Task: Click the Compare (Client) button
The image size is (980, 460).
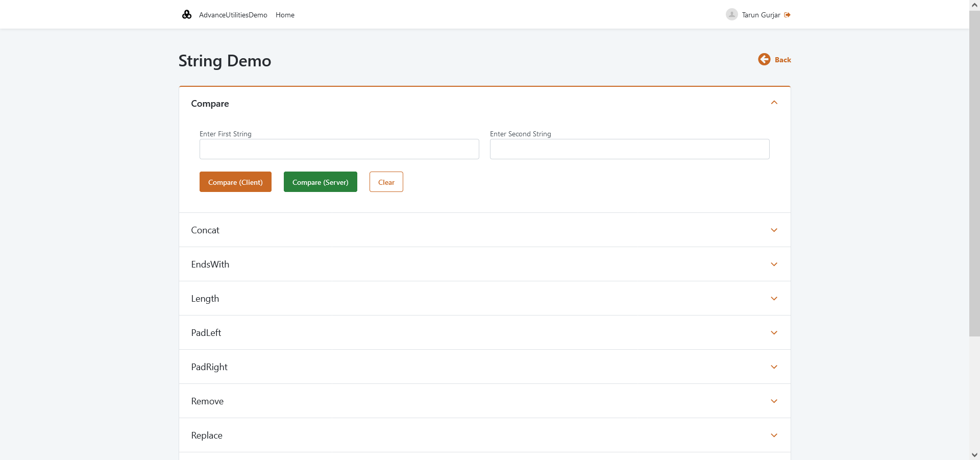Action: [235, 182]
